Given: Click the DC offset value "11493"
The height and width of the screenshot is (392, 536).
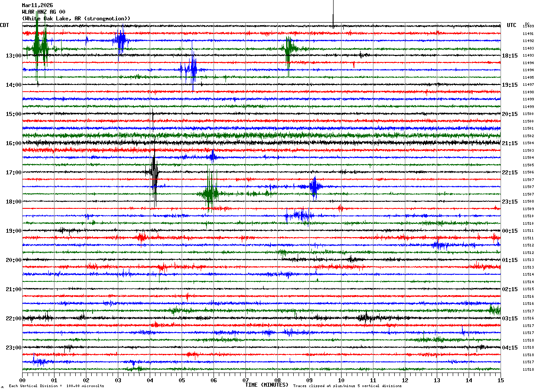Looking at the screenshot, I should tap(528, 56).
